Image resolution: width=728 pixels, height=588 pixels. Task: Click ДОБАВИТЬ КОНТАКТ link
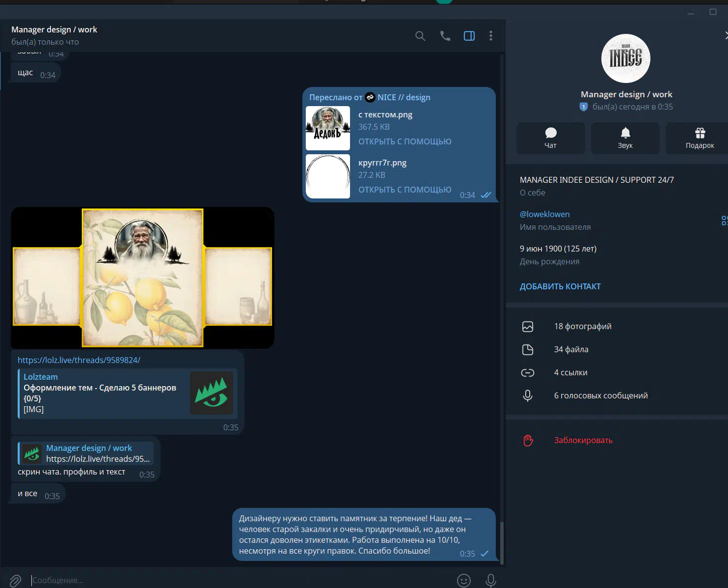(x=560, y=286)
